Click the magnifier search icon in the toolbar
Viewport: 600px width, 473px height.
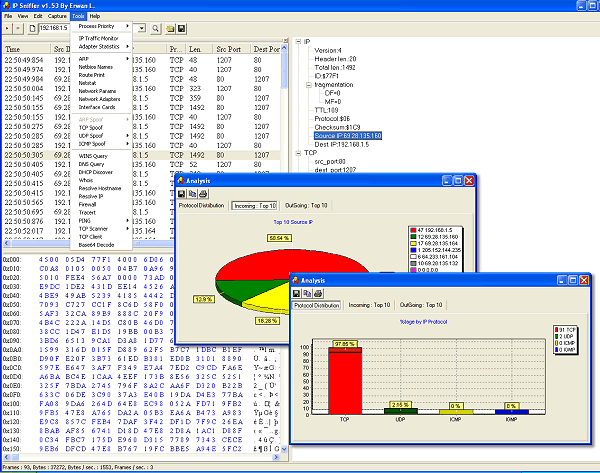155,29
